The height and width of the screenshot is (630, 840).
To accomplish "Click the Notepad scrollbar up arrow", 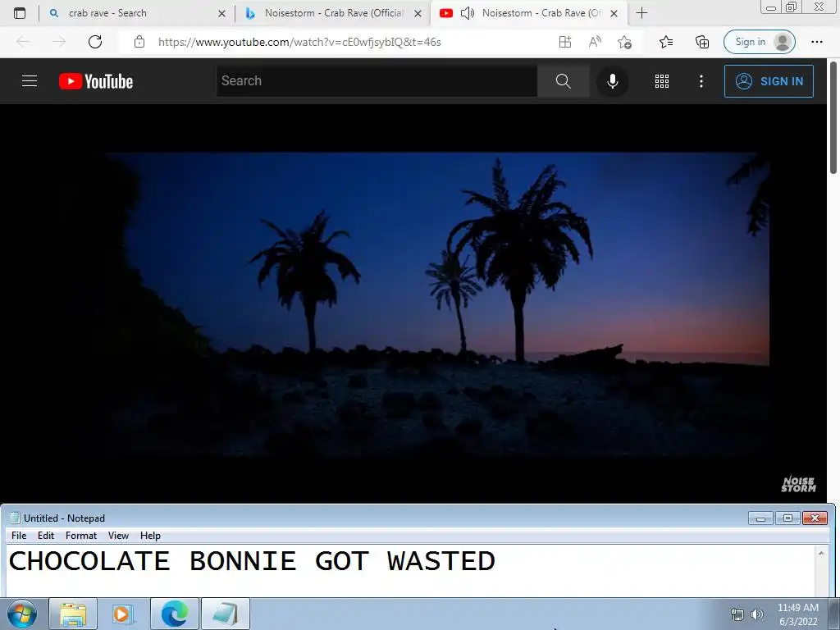I will click(x=821, y=552).
